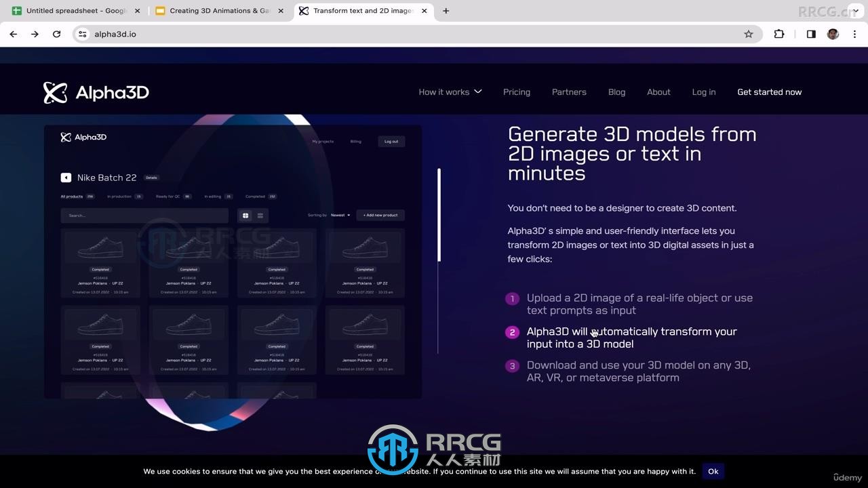Screen dimensions: 868x488
Task: Open the Partners page
Action: (569, 92)
